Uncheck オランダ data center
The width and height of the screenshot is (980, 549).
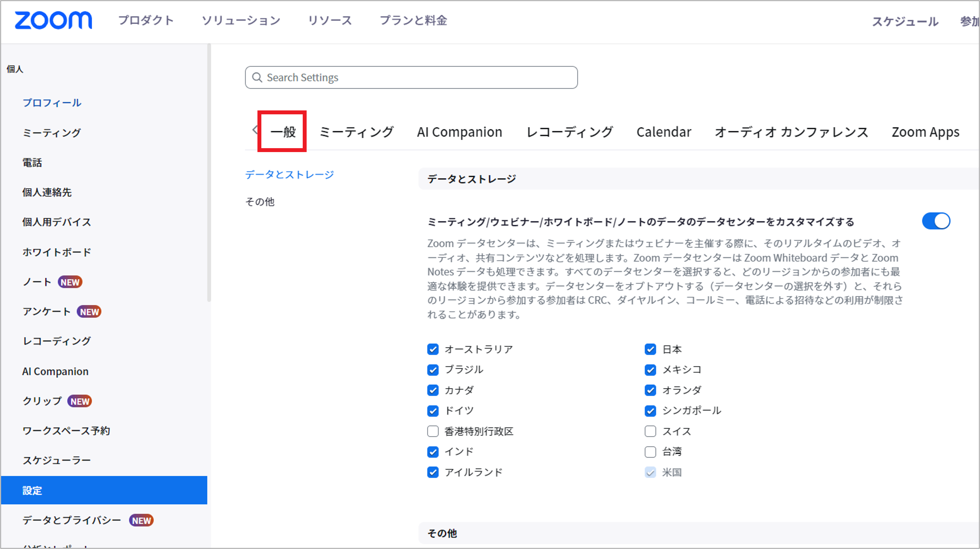650,390
